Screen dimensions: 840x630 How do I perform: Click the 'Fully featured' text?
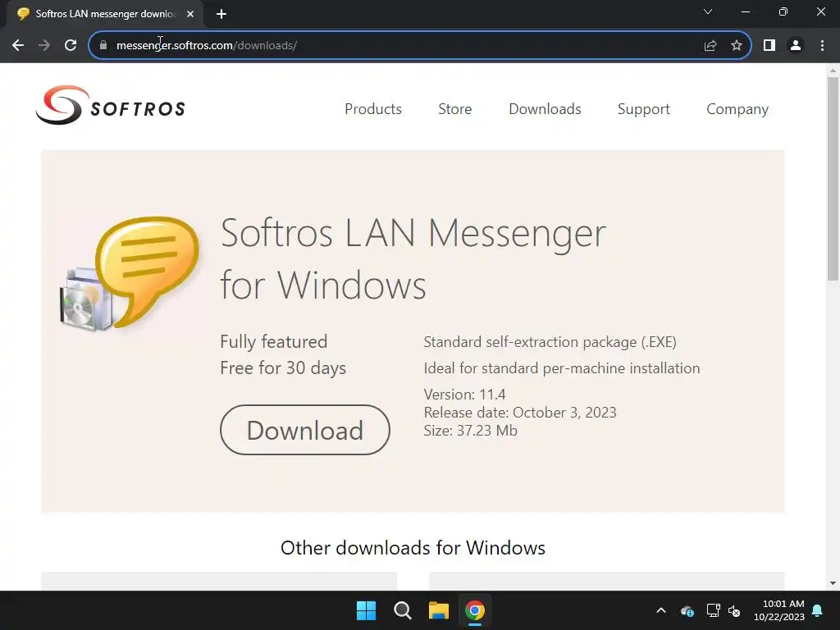coord(273,342)
